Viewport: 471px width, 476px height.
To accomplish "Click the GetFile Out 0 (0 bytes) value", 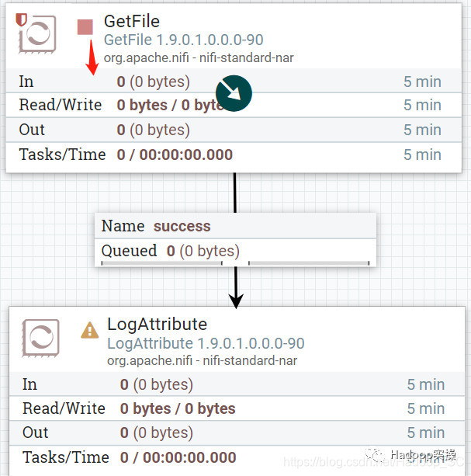I will point(154,130).
